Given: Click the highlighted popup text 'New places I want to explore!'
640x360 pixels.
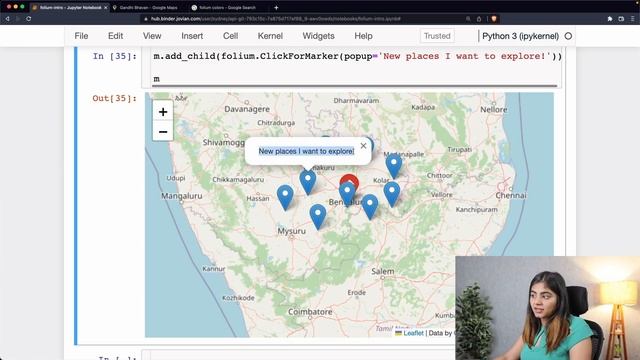Looking at the screenshot, I should click(307, 151).
